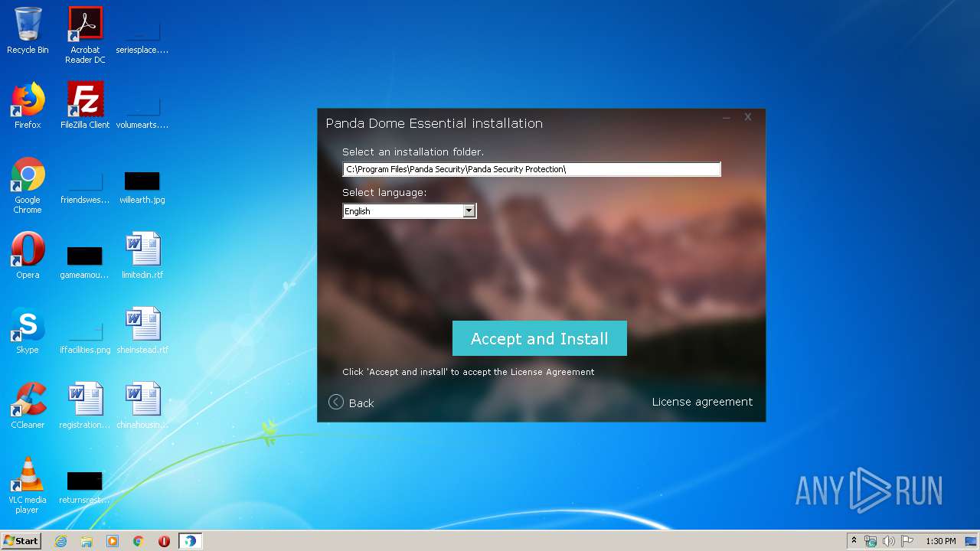980x551 pixels.
Task: Select the registration document on desktop
Action: pyautogui.click(x=85, y=406)
